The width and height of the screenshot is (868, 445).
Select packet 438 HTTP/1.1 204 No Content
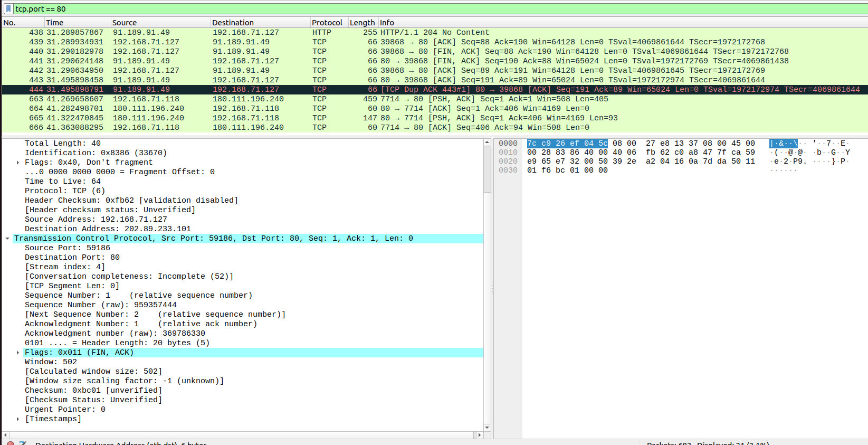point(435,32)
